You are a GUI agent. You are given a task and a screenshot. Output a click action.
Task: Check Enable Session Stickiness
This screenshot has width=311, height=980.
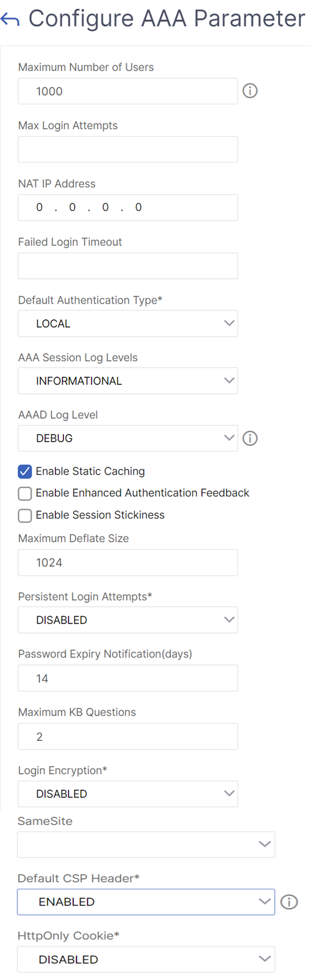point(25,515)
